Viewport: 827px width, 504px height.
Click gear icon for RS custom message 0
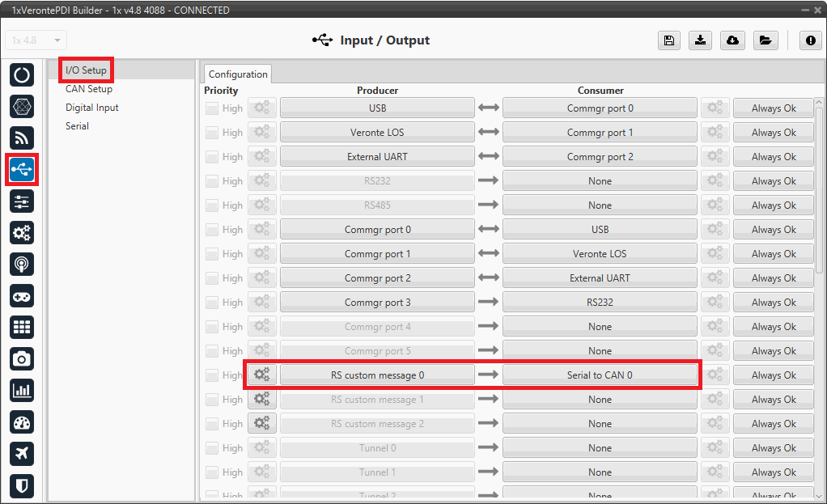(261, 375)
